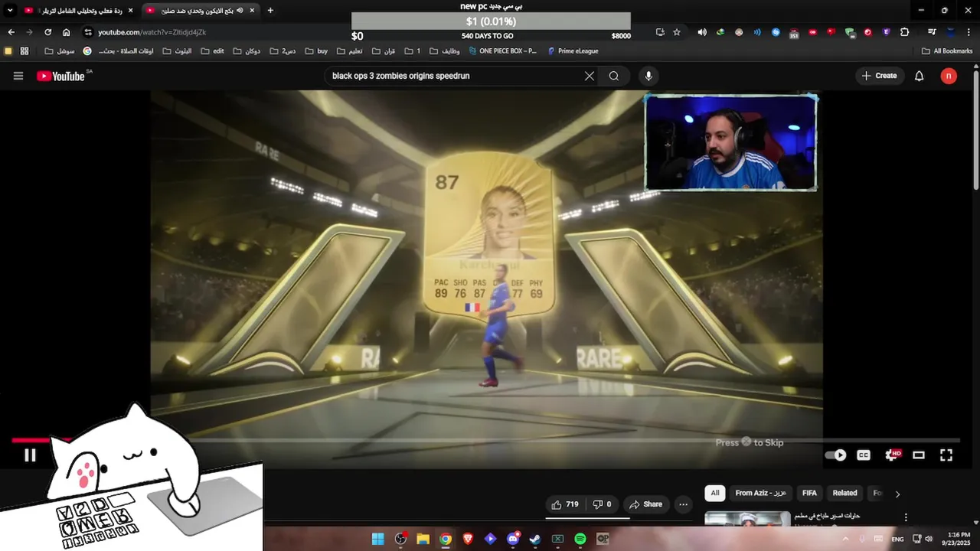
Task: Open media controls in browser toolbar
Action: [932, 32]
